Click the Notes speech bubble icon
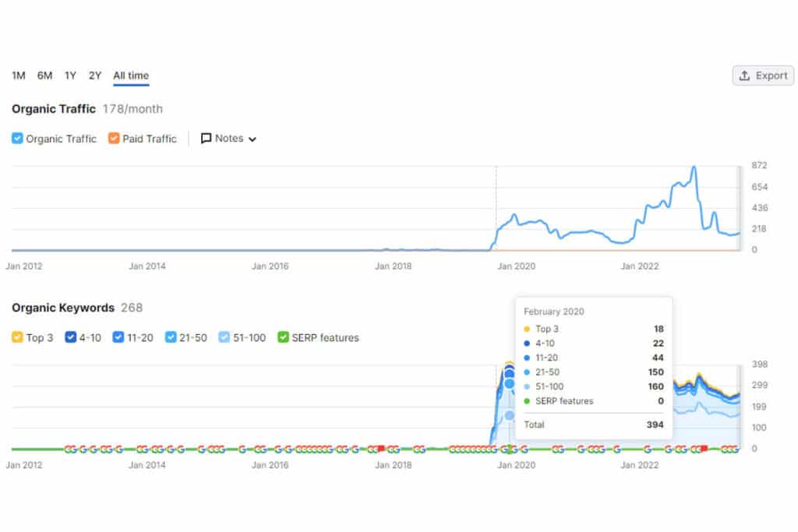The width and height of the screenshot is (798, 532). point(206,139)
